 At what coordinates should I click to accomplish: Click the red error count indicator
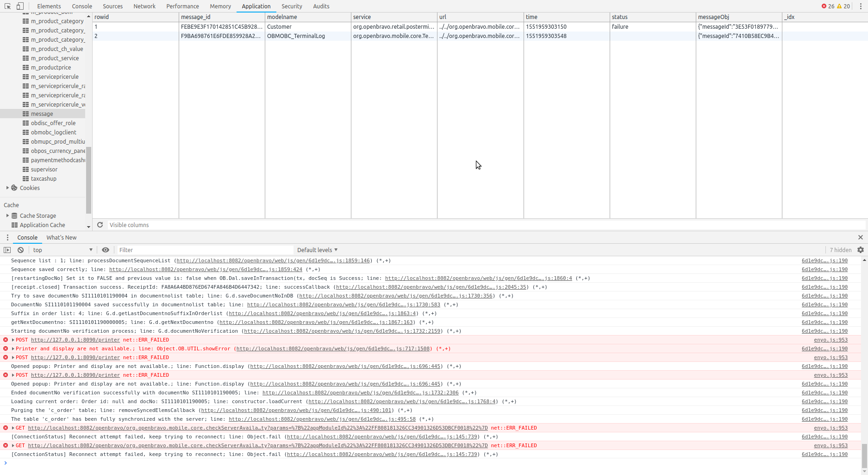[828, 6]
